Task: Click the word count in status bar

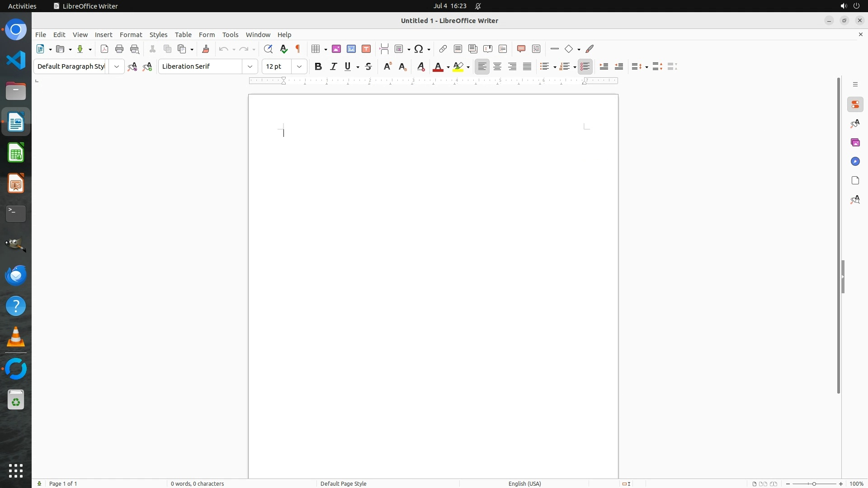Action: [197, 483]
